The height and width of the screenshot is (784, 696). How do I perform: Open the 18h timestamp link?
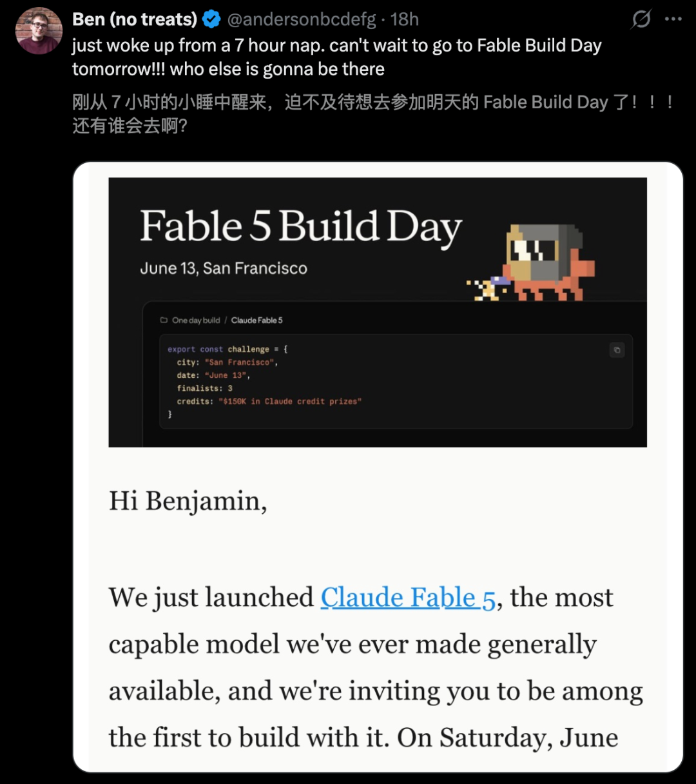coord(405,19)
